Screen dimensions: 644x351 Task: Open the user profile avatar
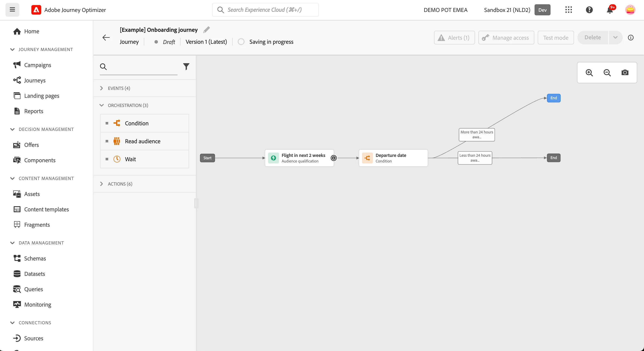(630, 10)
